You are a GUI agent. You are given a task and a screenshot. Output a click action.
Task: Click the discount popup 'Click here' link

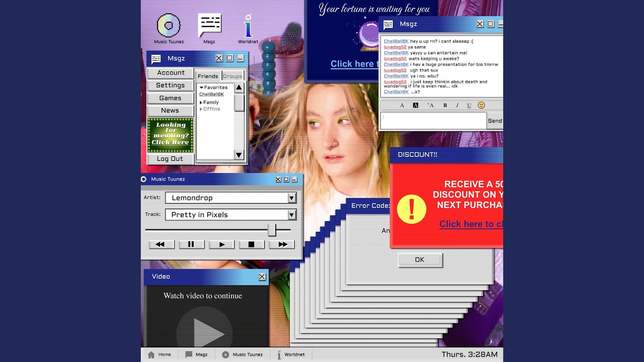tap(471, 224)
